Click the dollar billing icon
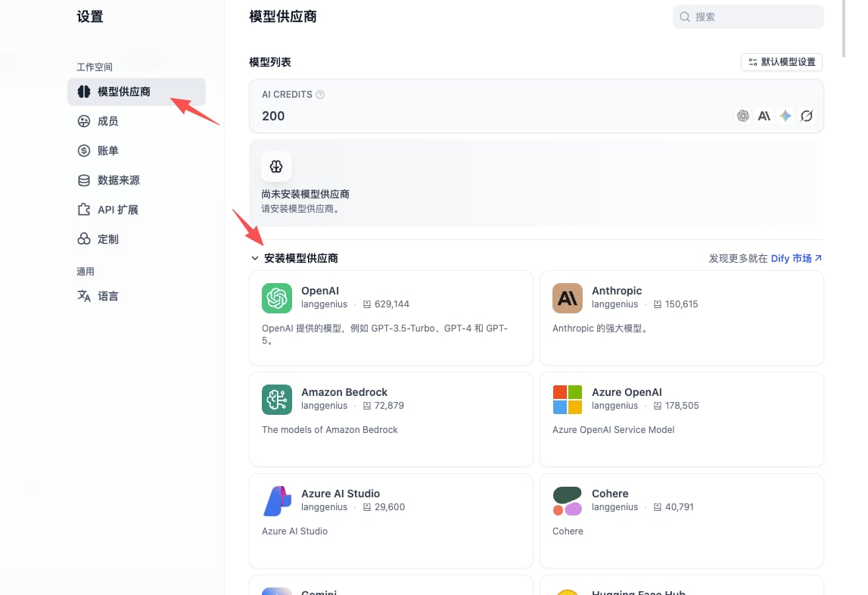This screenshot has width=868, height=595. [x=83, y=151]
